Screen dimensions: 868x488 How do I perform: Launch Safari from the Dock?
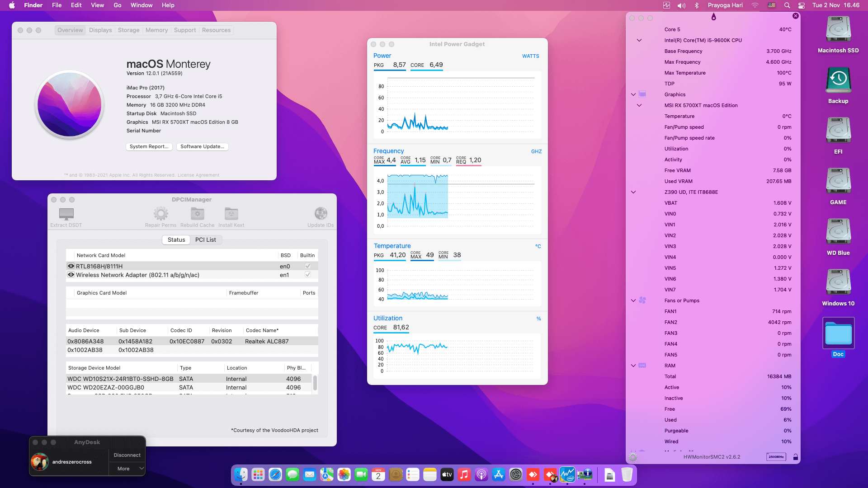pyautogui.click(x=275, y=474)
